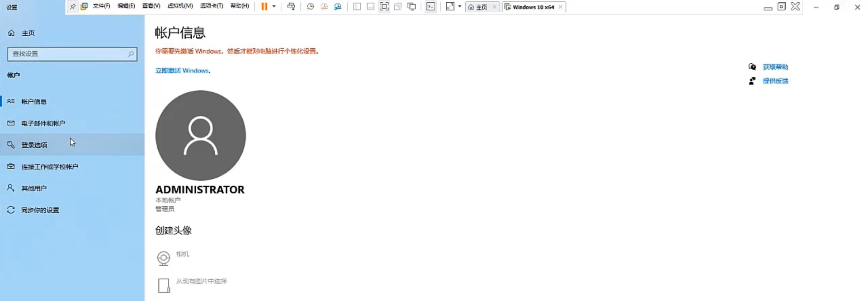868x301 pixels.
Task: Close the 主页 tab
Action: [494, 7]
